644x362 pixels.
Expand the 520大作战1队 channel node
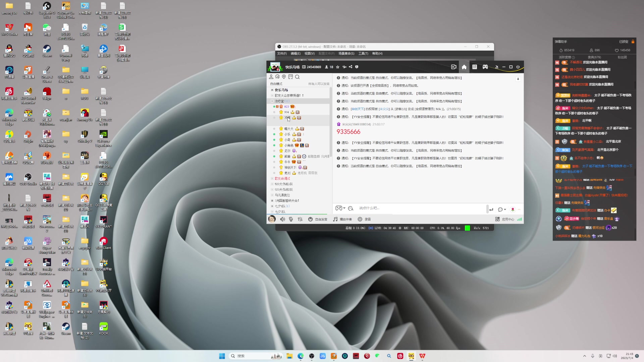coord(272,184)
